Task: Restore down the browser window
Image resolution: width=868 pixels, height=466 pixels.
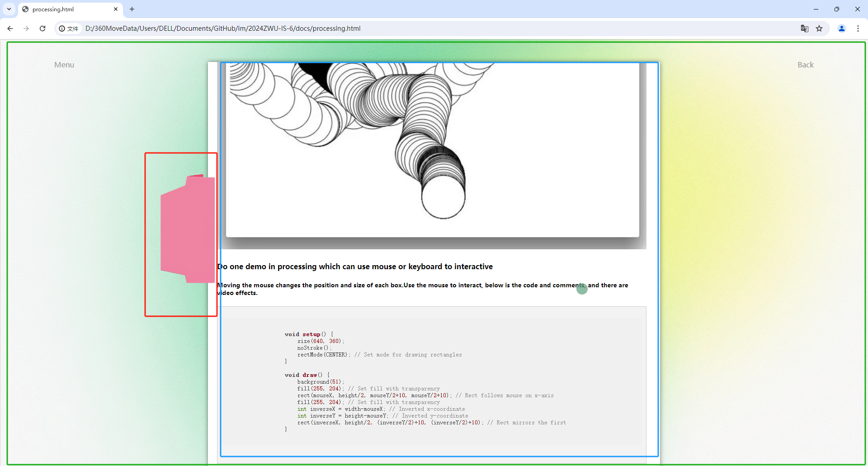Action: (x=837, y=9)
